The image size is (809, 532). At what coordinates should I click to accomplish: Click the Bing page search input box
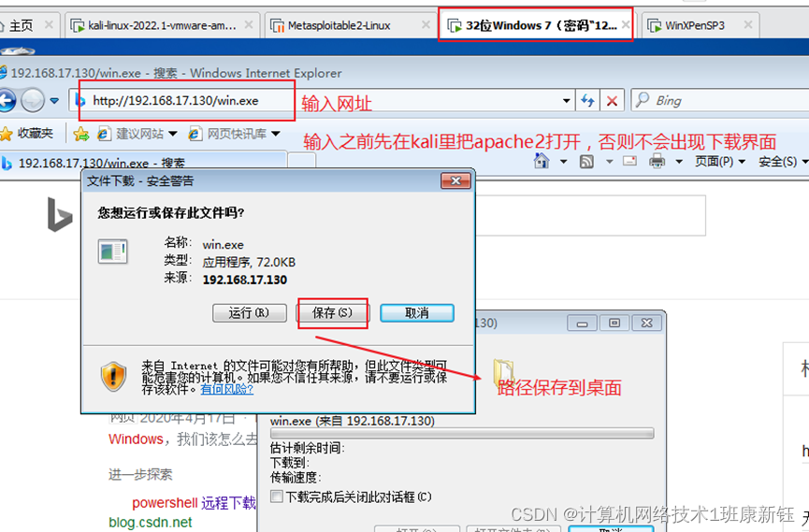(x=590, y=216)
